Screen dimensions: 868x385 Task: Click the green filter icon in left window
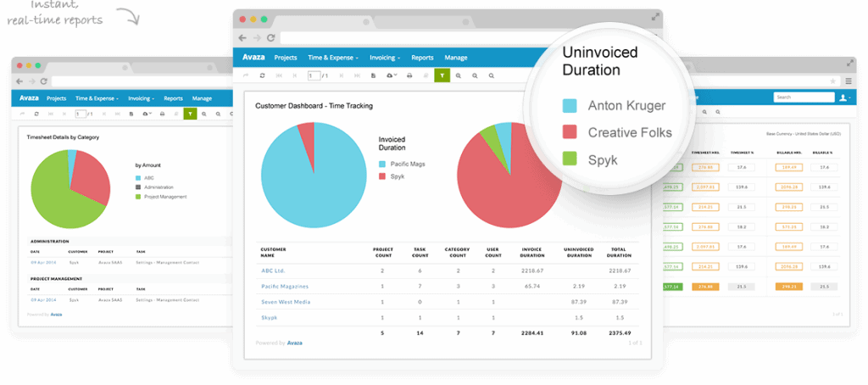pyautogui.click(x=190, y=113)
